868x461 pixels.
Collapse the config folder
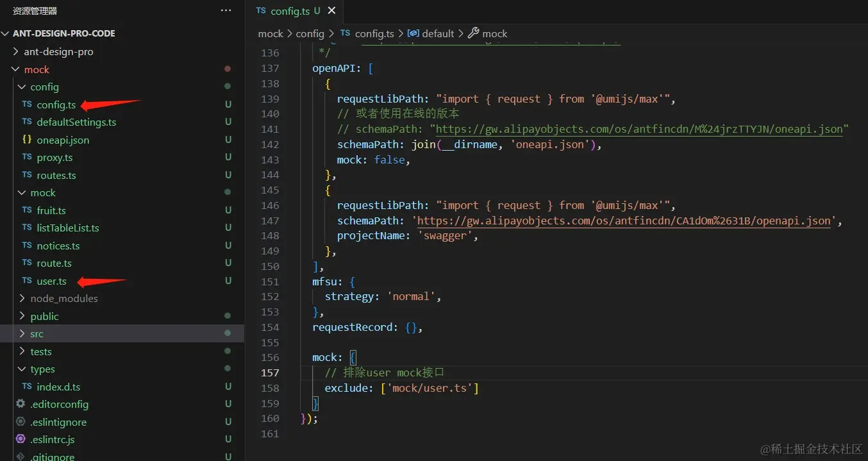(x=22, y=87)
